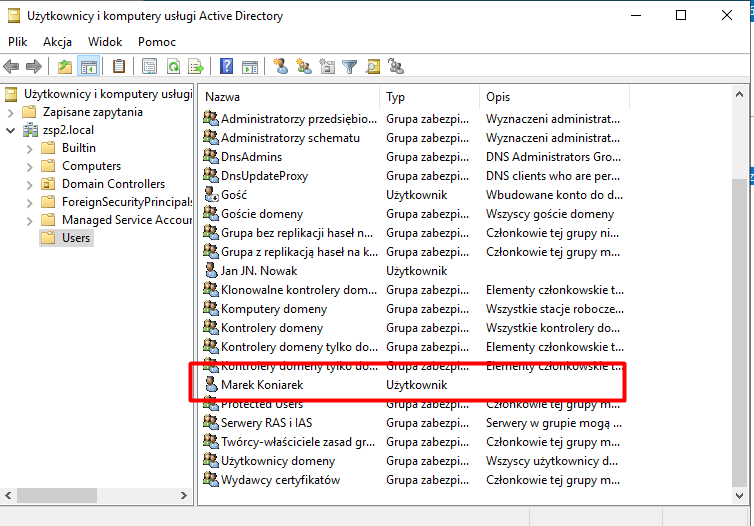This screenshot has height=526, width=754.
Task: Click the user icon beside Marek Koniarek
Action: pyautogui.click(x=211, y=384)
